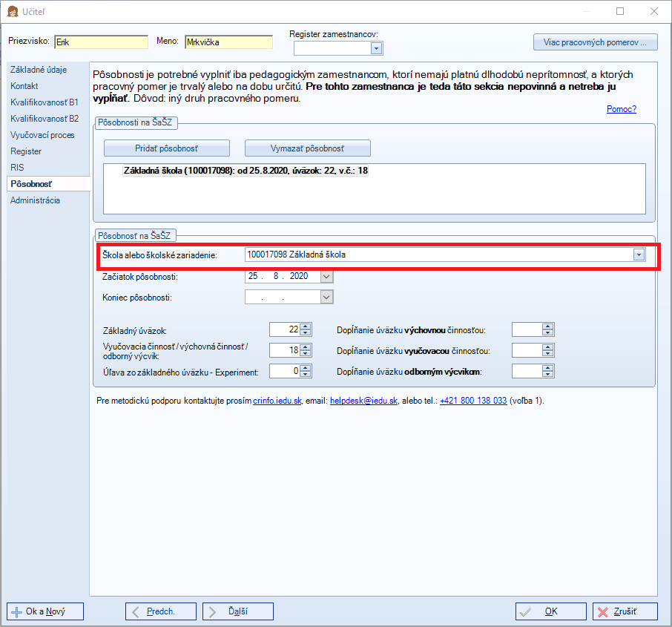The image size is (672, 627).
Task: Select the Základná škola (100017098) list entry
Action: click(x=246, y=171)
